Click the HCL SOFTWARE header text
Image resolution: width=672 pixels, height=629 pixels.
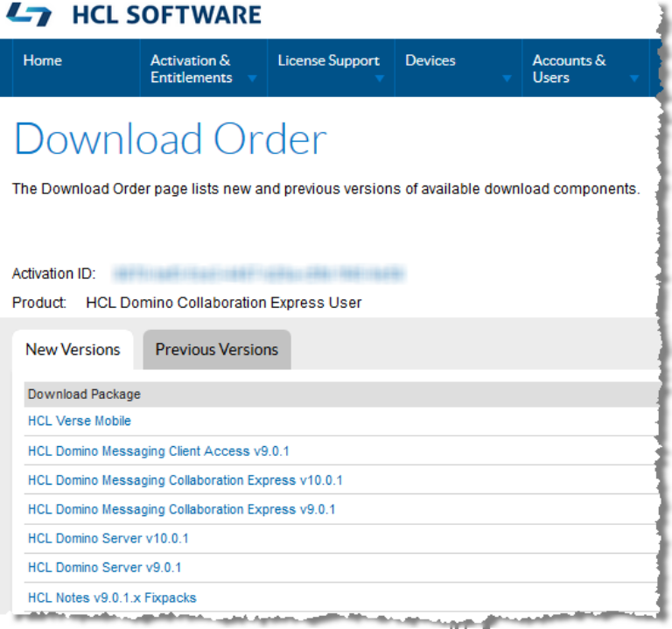pyautogui.click(x=167, y=15)
